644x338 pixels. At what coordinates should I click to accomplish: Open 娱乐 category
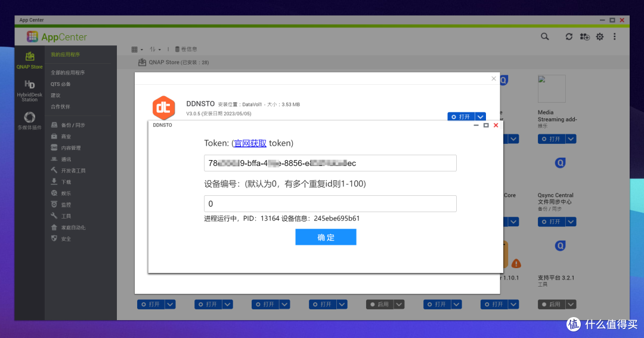[61, 193]
